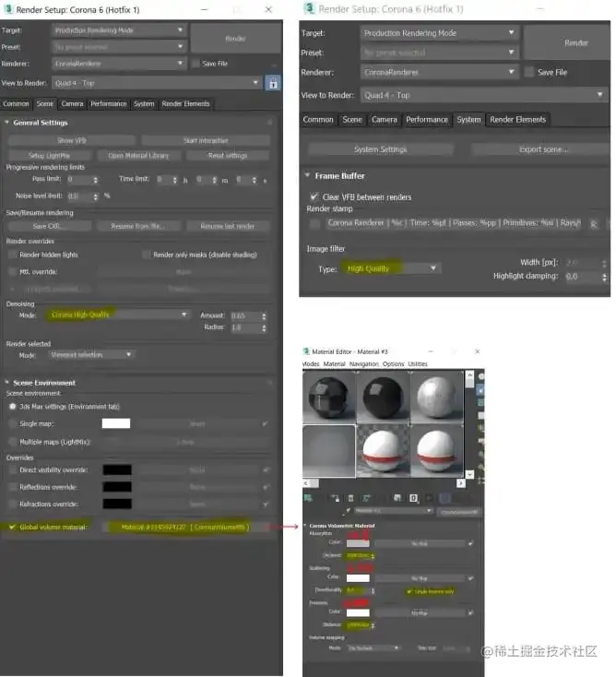
Task: Open Denoising Mode dropdown (Corona High Quality)
Action: pos(119,315)
